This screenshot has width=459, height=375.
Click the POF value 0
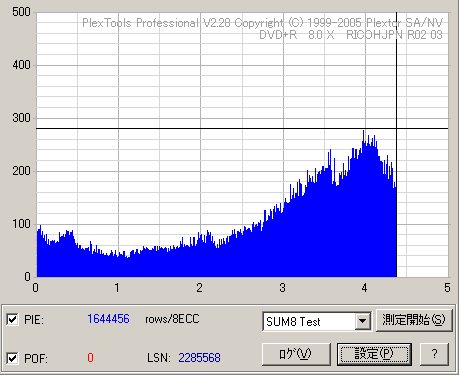(x=90, y=358)
